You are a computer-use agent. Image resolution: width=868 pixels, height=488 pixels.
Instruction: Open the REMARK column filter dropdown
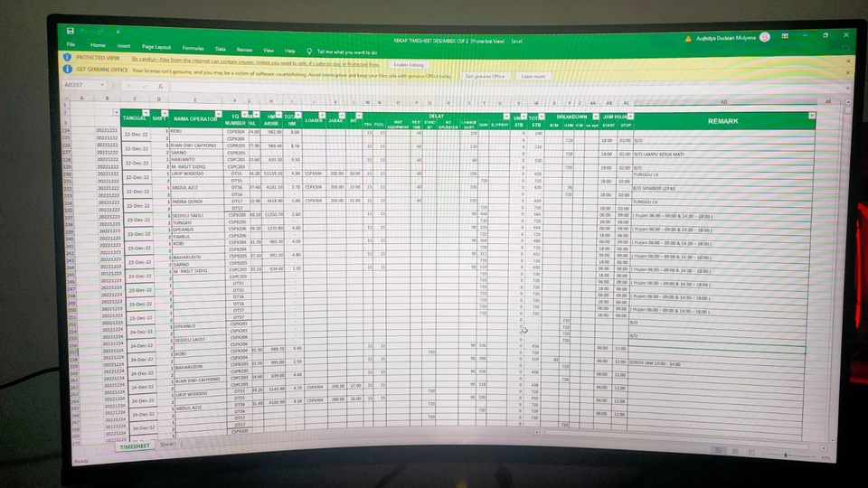pyautogui.click(x=812, y=116)
